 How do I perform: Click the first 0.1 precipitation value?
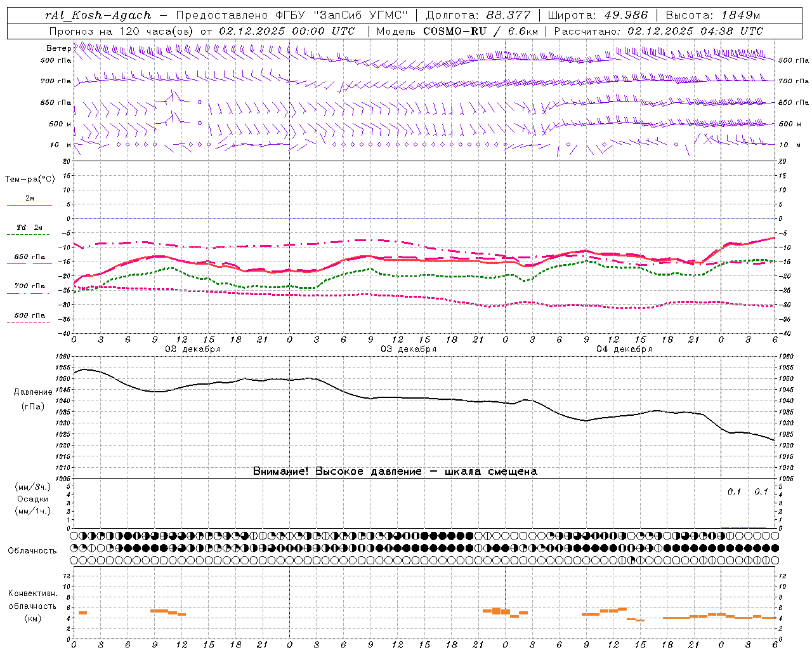[x=734, y=491]
